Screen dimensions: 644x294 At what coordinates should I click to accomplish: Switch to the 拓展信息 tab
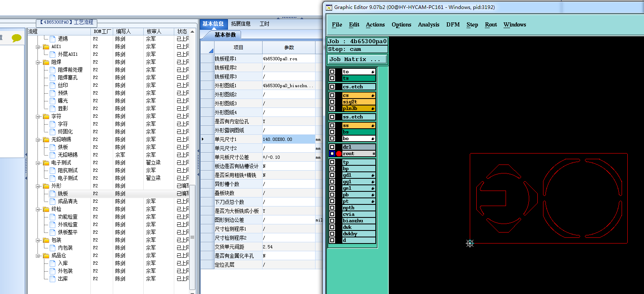click(x=241, y=24)
